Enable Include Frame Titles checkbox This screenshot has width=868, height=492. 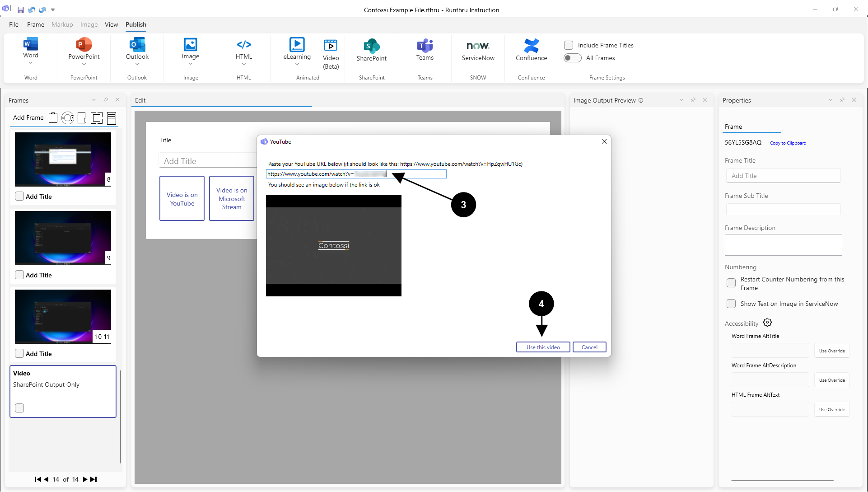tap(569, 45)
